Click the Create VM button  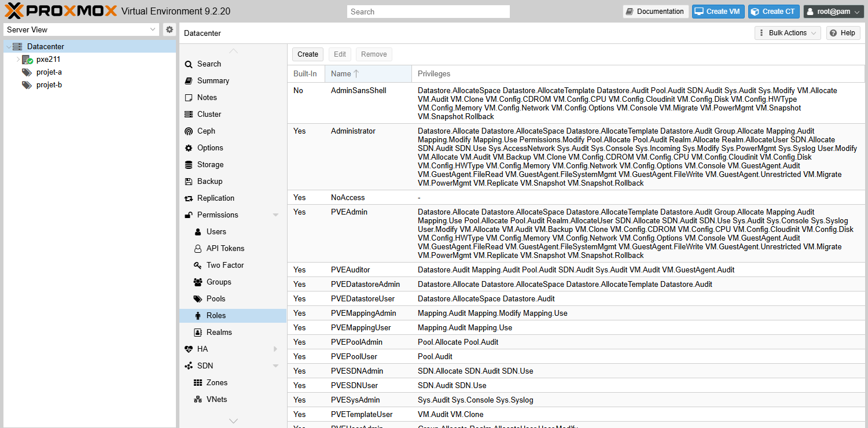tap(718, 12)
